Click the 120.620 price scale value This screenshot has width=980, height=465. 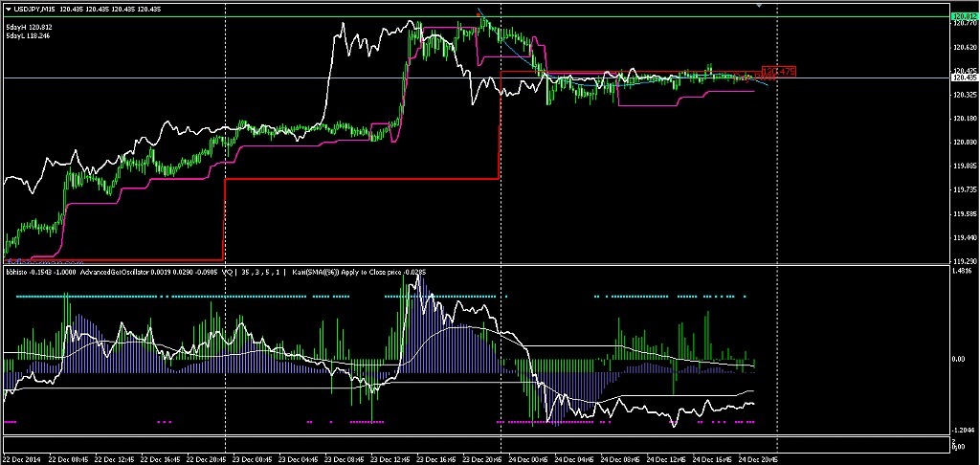pyautogui.click(x=965, y=47)
